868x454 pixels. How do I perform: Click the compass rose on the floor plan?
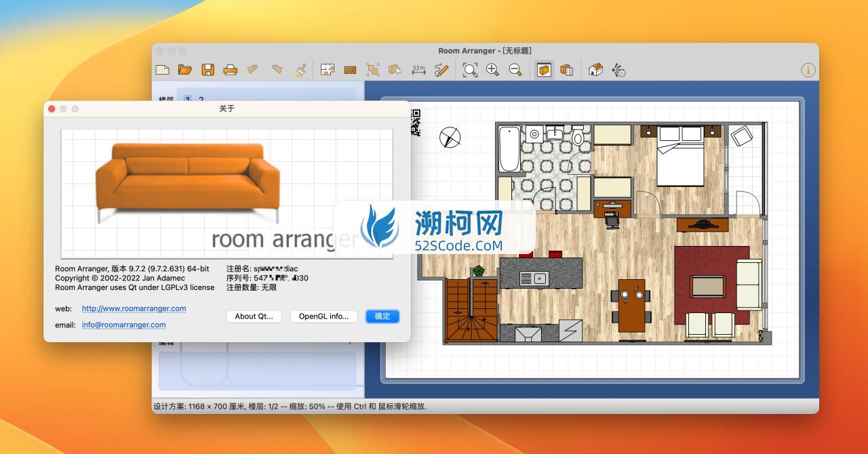[x=450, y=138]
